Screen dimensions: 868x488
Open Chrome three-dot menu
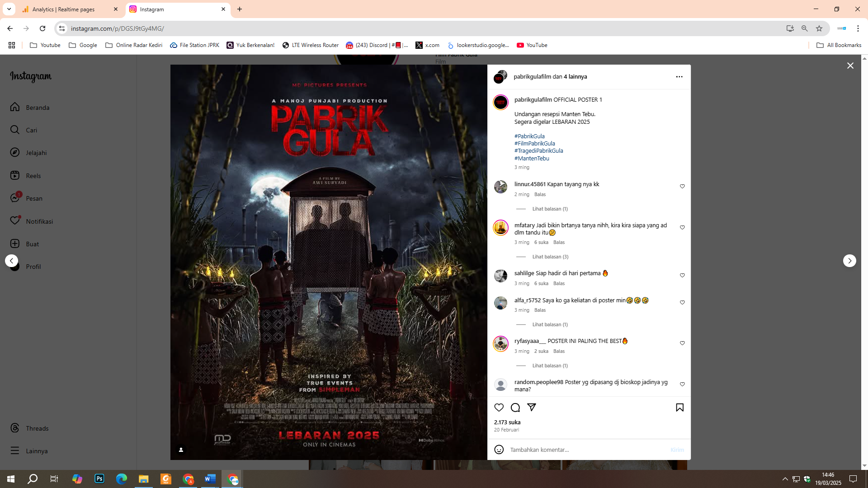coord(858,28)
